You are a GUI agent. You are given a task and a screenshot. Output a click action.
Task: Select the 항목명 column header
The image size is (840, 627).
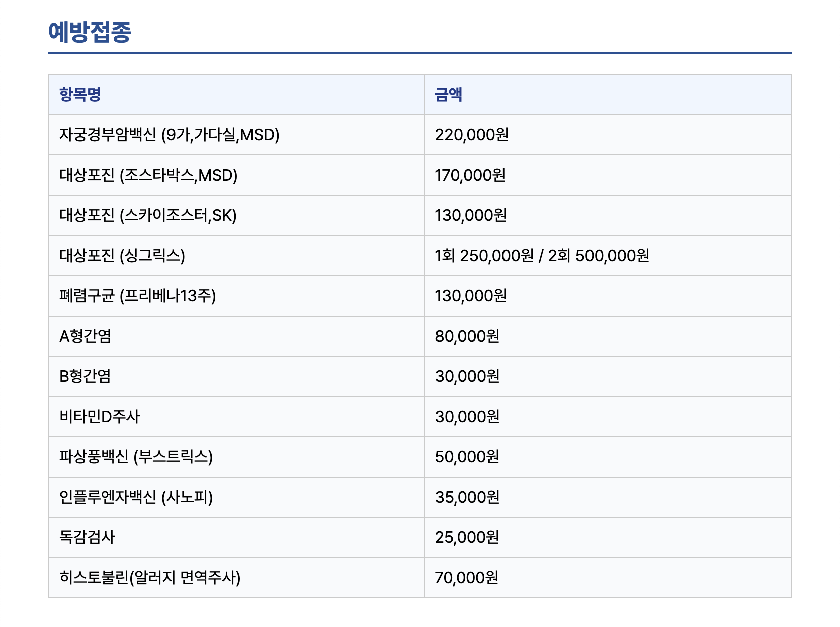[80, 94]
